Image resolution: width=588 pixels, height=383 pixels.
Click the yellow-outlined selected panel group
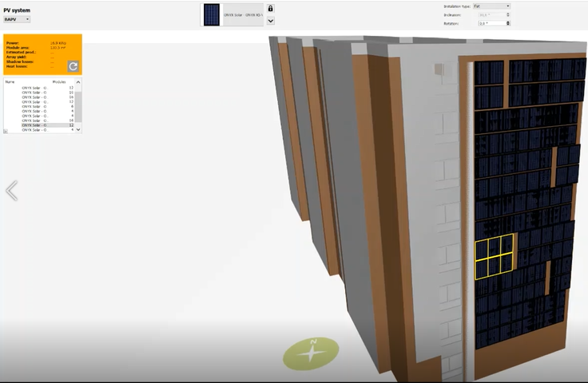pos(493,258)
